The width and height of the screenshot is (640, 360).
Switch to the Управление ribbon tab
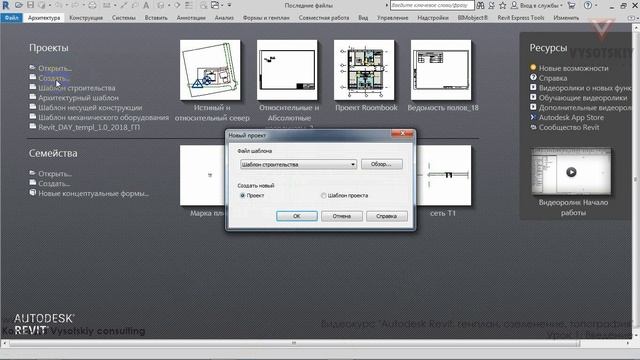click(x=392, y=18)
